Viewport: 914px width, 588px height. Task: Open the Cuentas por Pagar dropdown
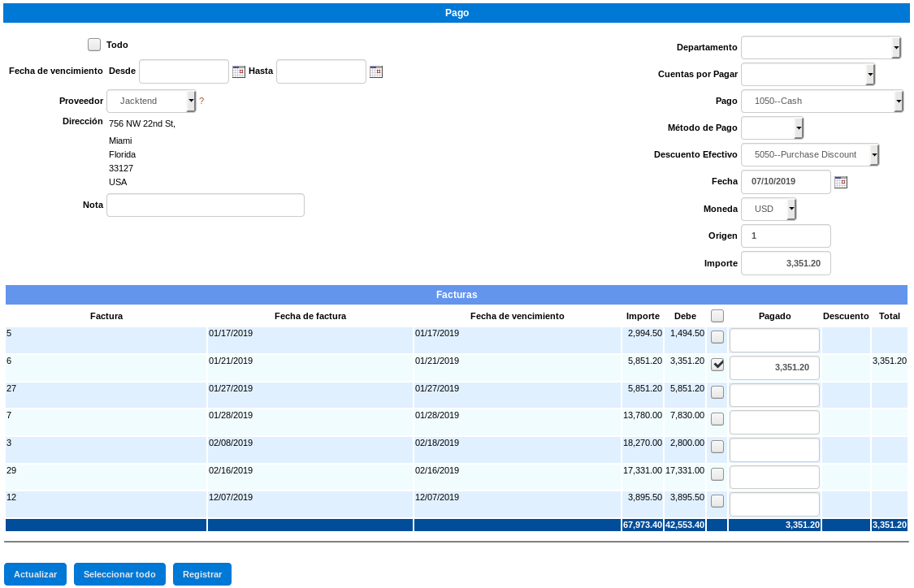click(x=808, y=74)
